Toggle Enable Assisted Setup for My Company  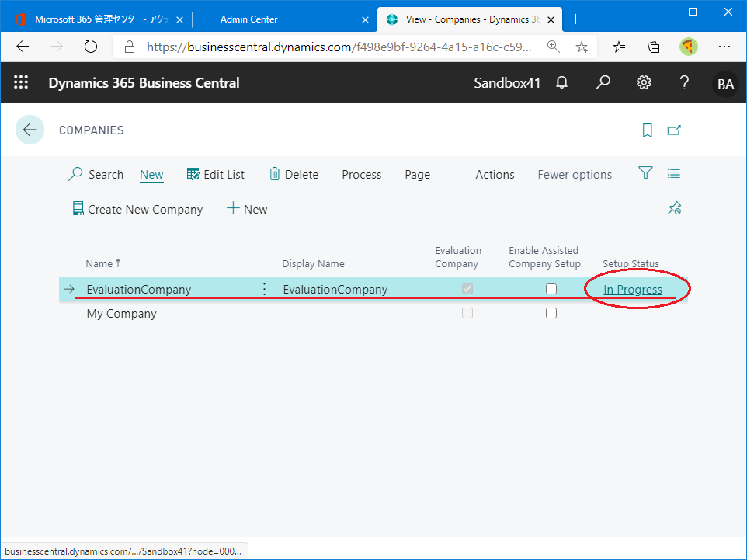click(551, 313)
